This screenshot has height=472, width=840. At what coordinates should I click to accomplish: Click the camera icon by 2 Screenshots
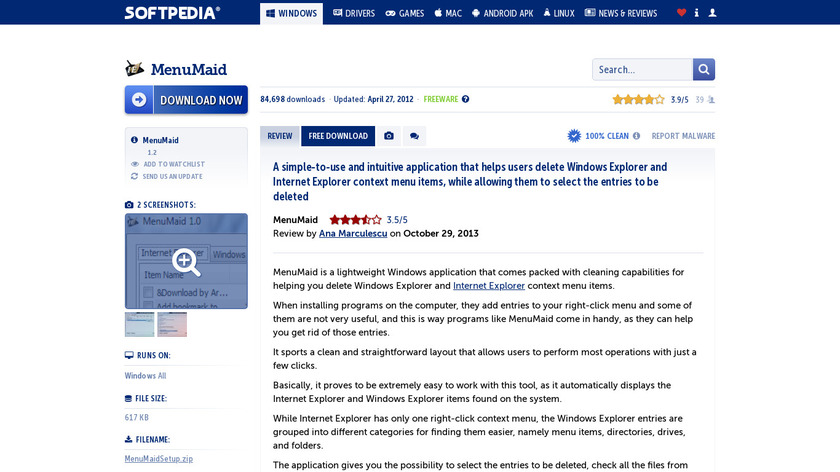129,205
